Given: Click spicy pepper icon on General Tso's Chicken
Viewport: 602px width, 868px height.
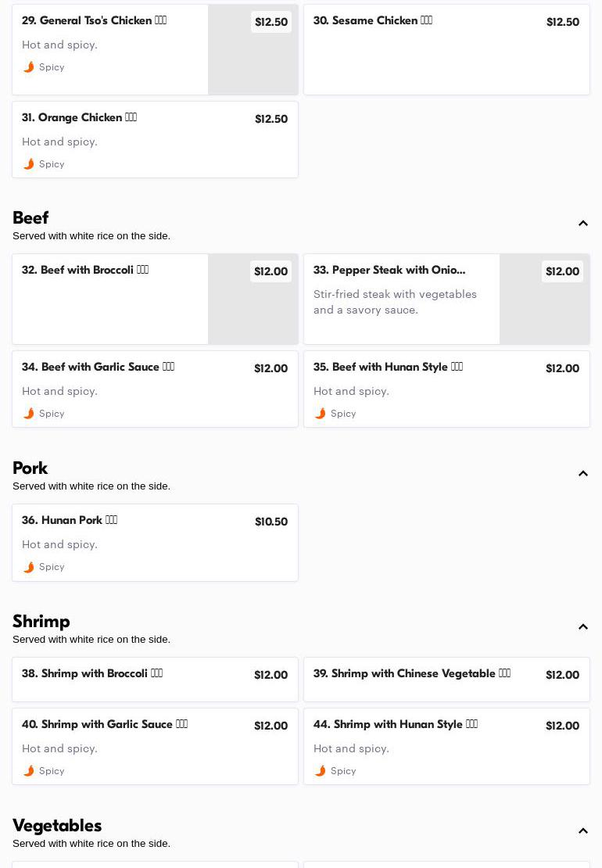Looking at the screenshot, I should pos(29,67).
